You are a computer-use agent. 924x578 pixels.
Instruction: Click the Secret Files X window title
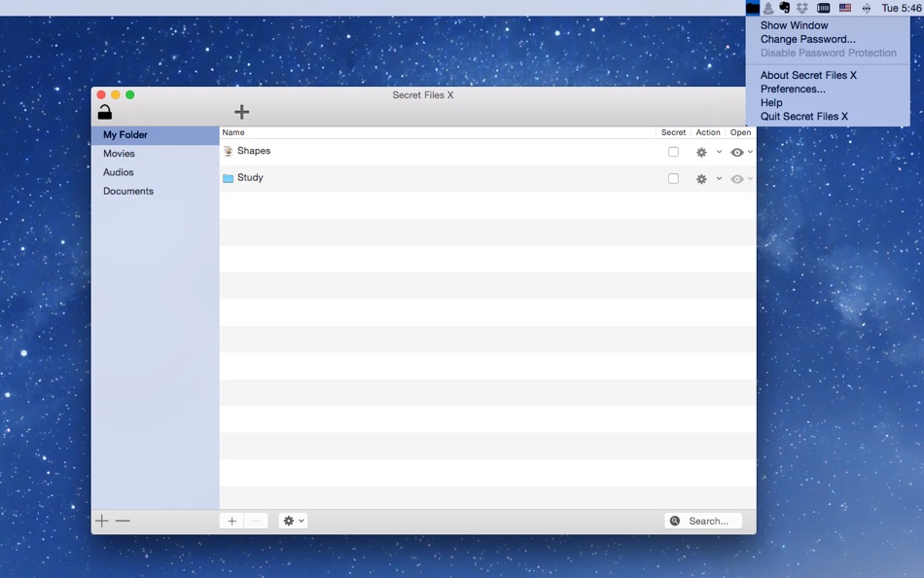point(423,95)
